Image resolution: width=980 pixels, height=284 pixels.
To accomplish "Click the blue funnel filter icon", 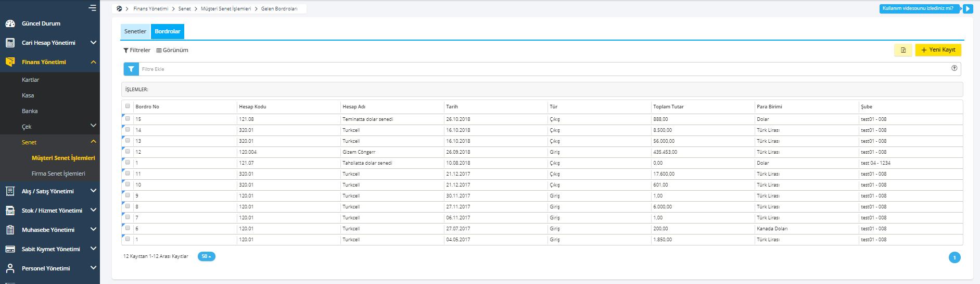I will coord(131,69).
